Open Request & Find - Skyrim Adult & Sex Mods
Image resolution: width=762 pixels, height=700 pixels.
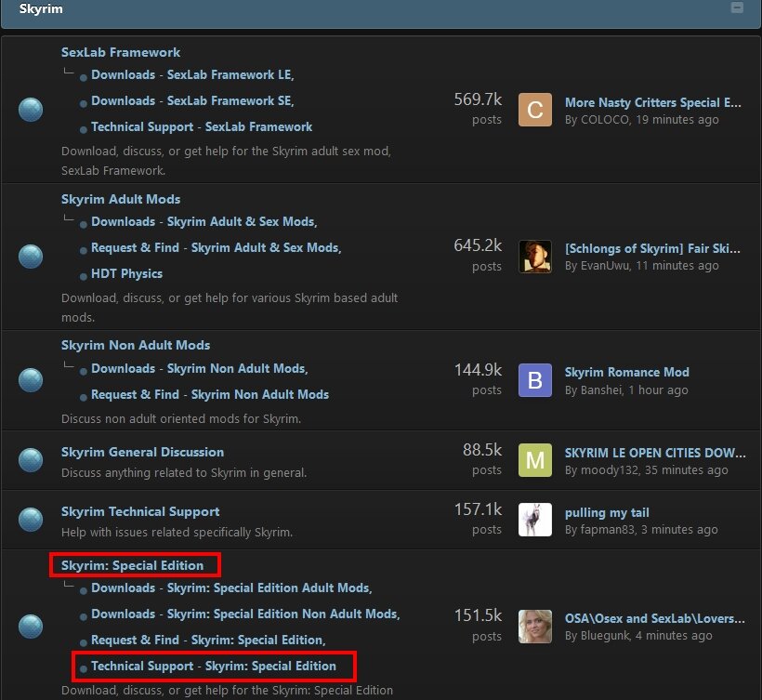tap(217, 247)
